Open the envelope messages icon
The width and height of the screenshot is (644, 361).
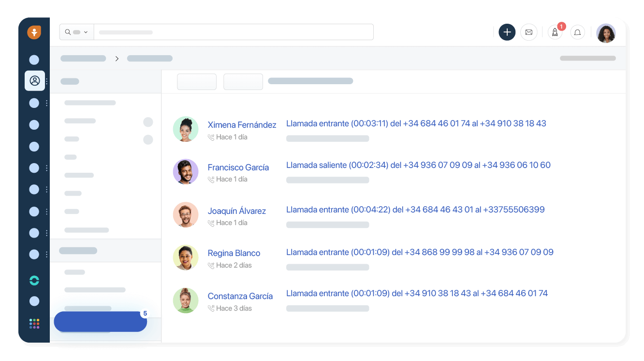coord(528,32)
